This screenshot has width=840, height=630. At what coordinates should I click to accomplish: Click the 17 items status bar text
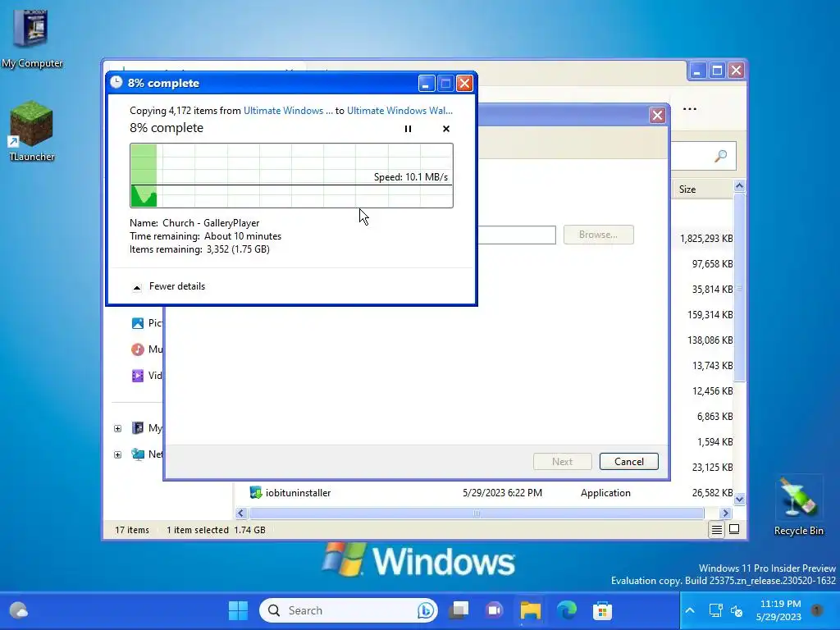pyautogui.click(x=132, y=530)
